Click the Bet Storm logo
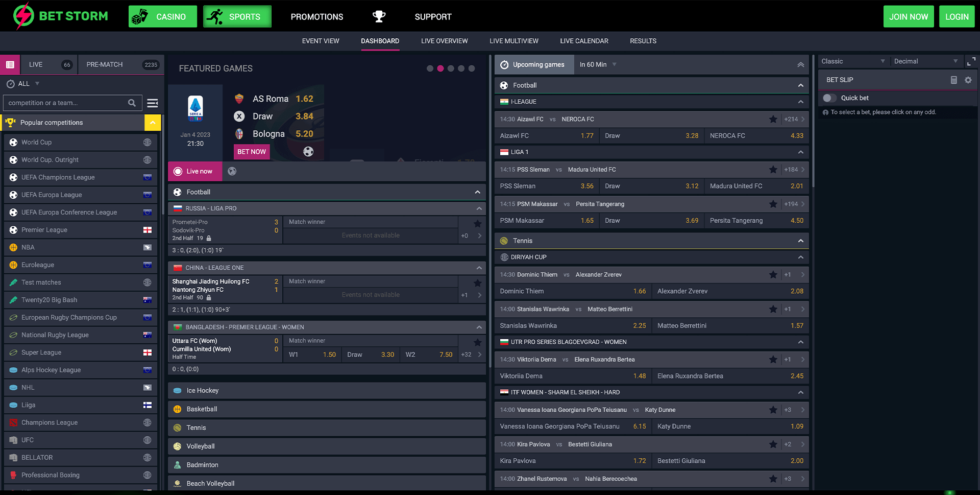Viewport: 980px width, 495px height. [60, 16]
